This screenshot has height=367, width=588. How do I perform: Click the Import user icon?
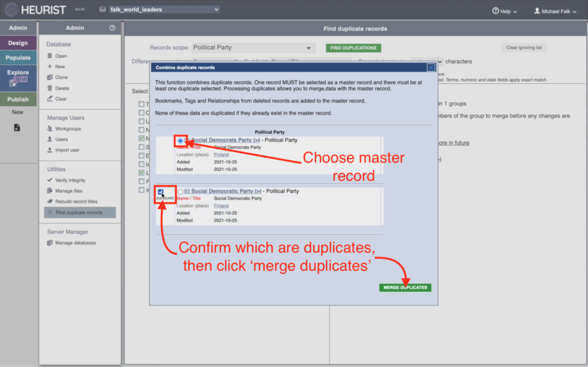(x=49, y=150)
